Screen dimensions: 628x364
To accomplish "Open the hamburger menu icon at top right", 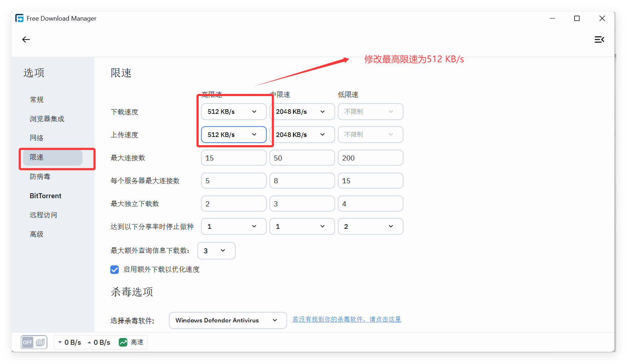I will click(599, 39).
